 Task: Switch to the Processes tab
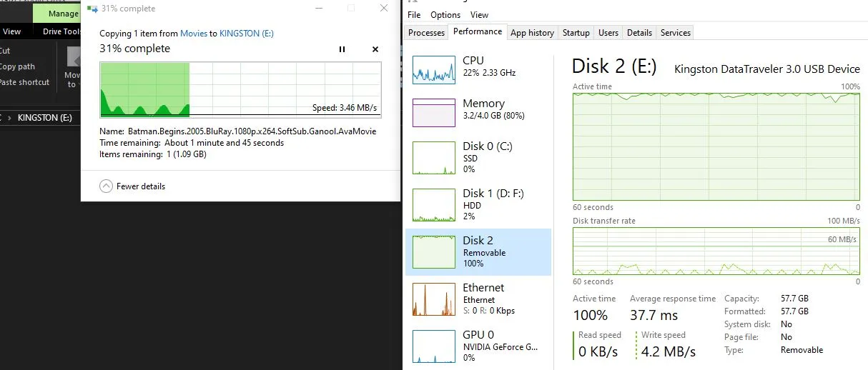(x=426, y=33)
